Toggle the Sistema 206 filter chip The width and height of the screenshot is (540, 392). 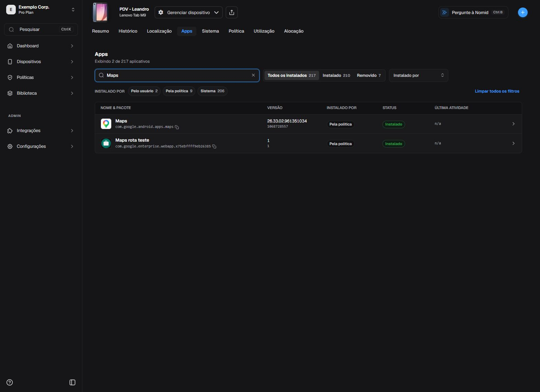click(x=212, y=91)
